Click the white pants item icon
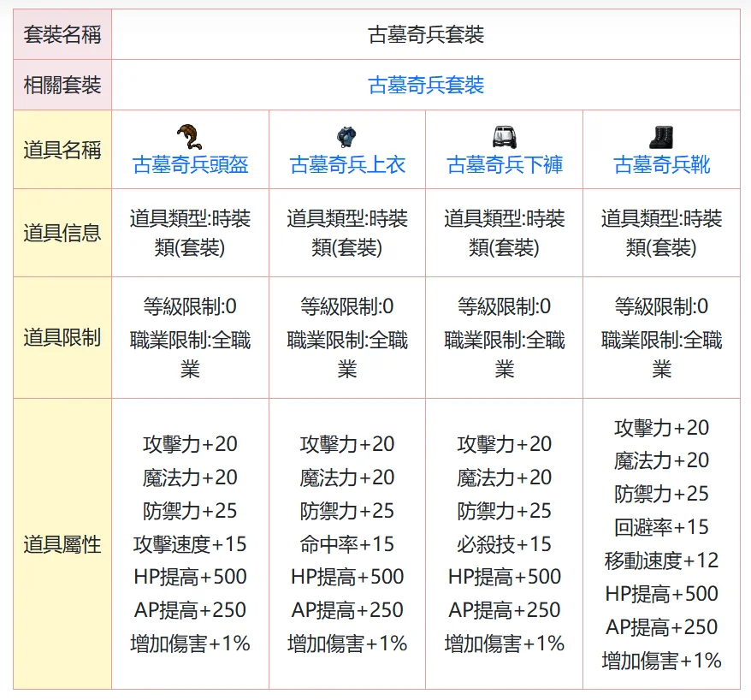Image resolution: width=751 pixels, height=700 pixels. [505, 136]
